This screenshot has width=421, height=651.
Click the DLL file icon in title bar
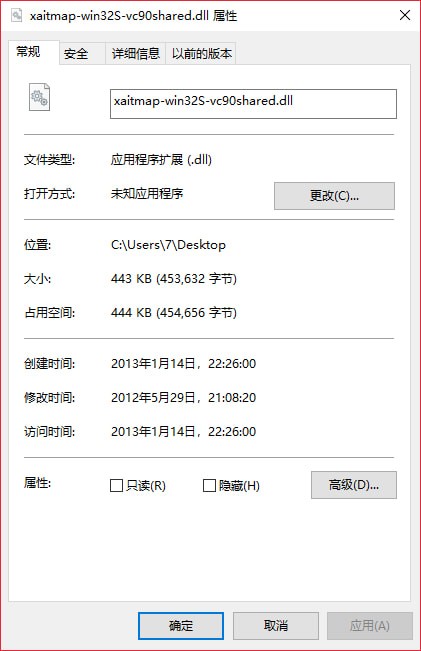point(16,16)
